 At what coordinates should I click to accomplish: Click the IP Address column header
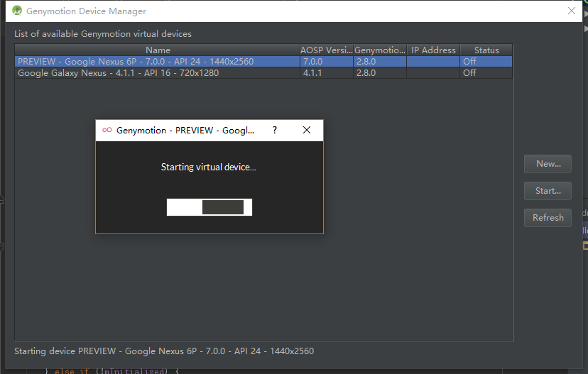433,50
